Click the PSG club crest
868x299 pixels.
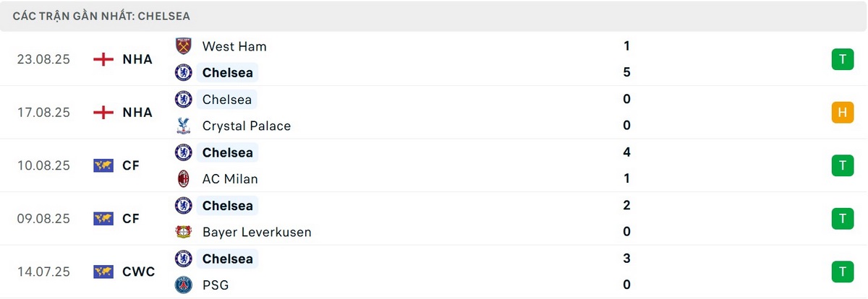point(184,285)
